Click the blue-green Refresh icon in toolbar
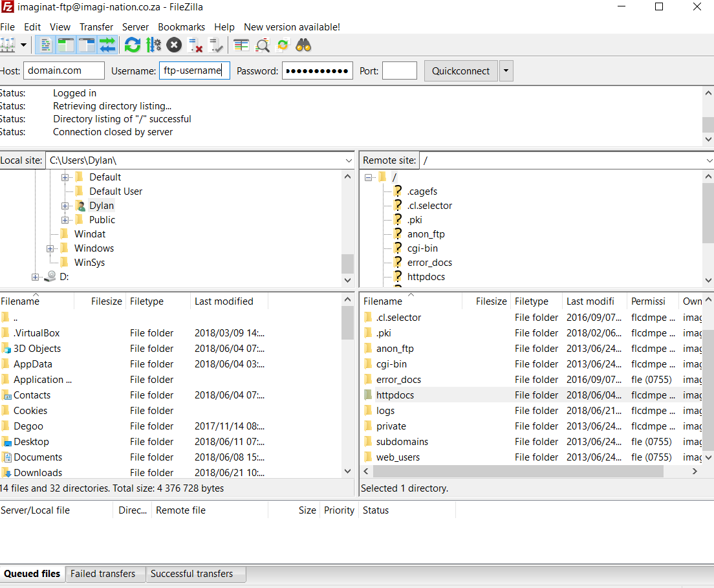The height and width of the screenshot is (588, 714). click(133, 45)
